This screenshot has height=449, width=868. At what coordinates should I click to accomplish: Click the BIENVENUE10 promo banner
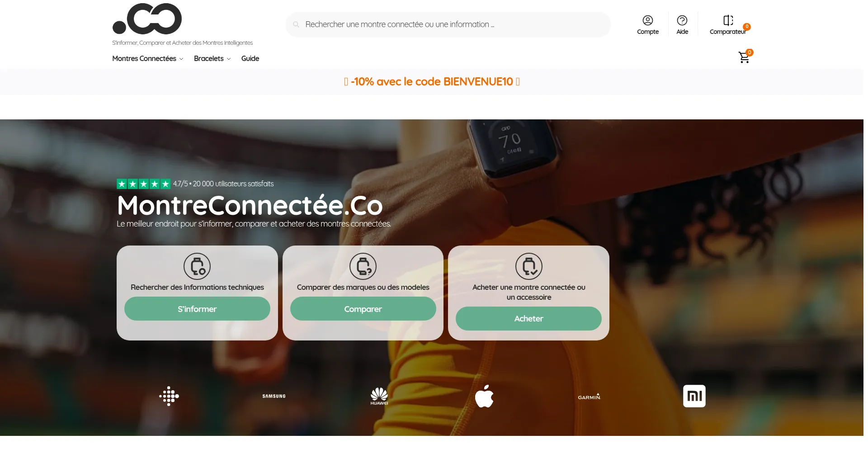pos(432,82)
